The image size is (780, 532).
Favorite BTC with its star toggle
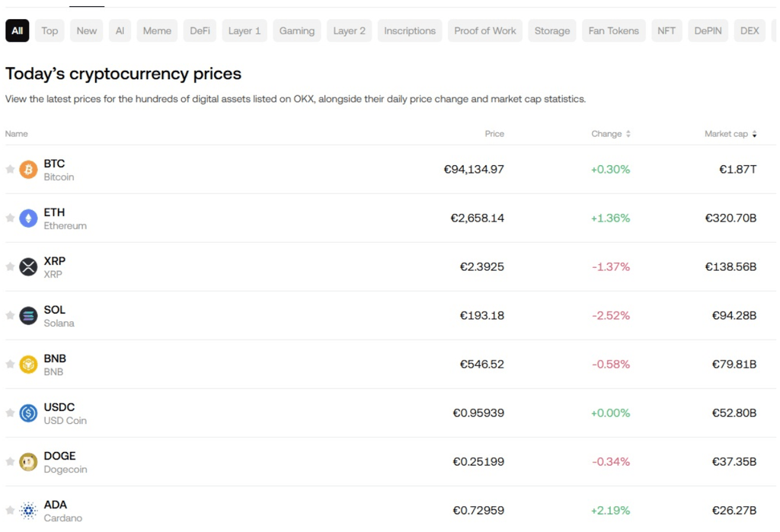[10, 169]
